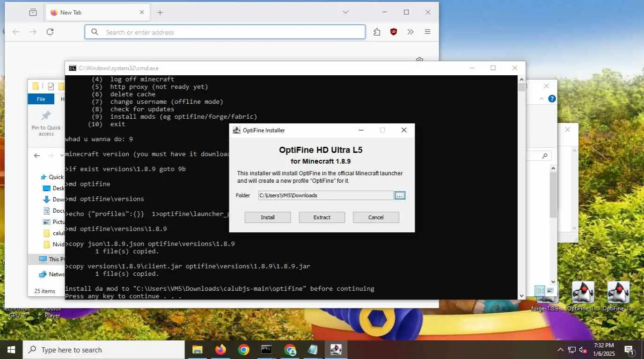Focus the Firefox address bar
Image resolution: width=644 pixels, height=359 pixels.
click(225, 32)
